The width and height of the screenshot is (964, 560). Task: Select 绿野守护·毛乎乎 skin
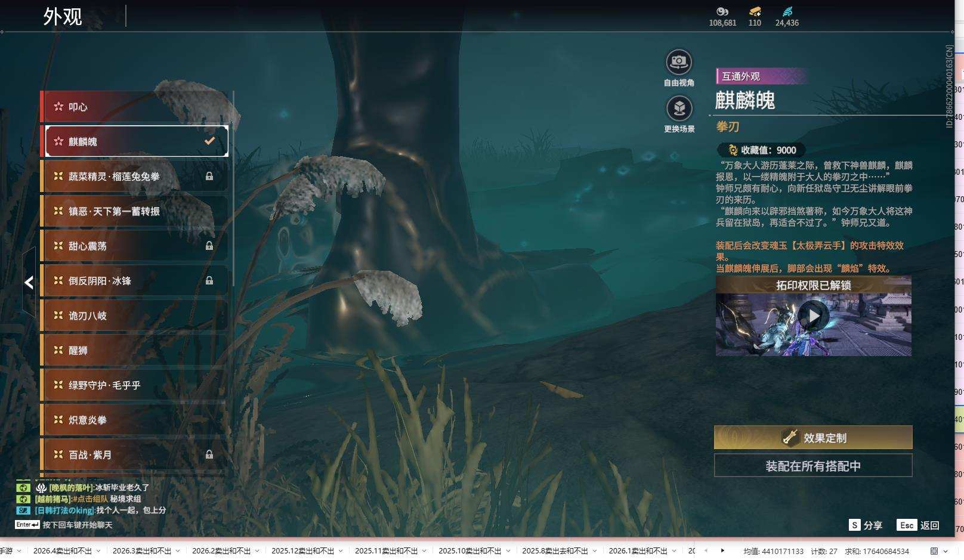(134, 385)
